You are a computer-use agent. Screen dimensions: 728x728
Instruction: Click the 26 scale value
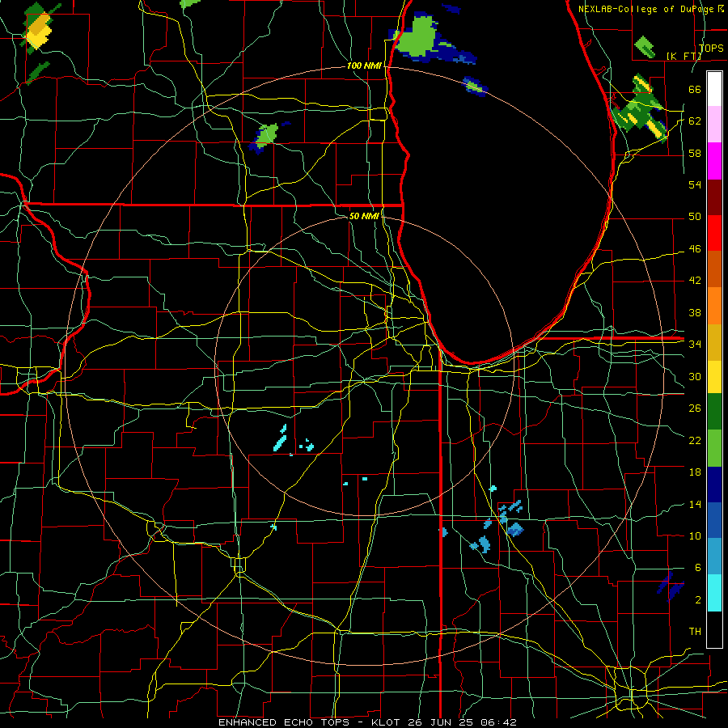695,408
